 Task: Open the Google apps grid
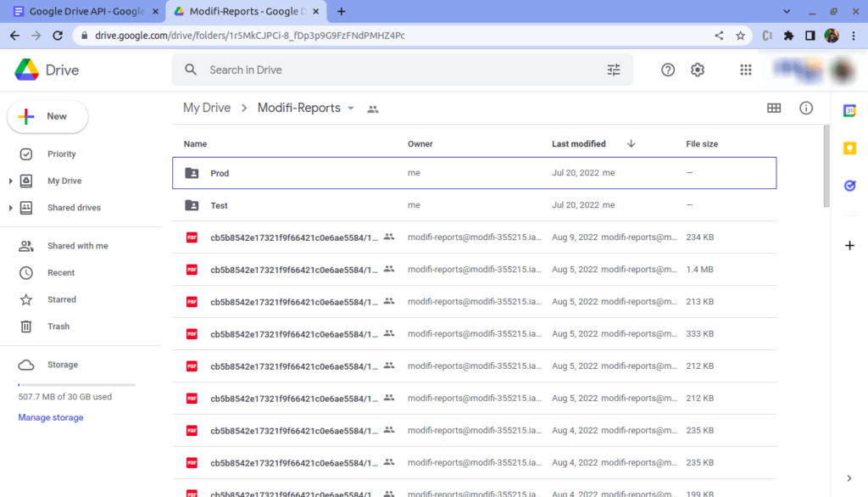click(746, 70)
